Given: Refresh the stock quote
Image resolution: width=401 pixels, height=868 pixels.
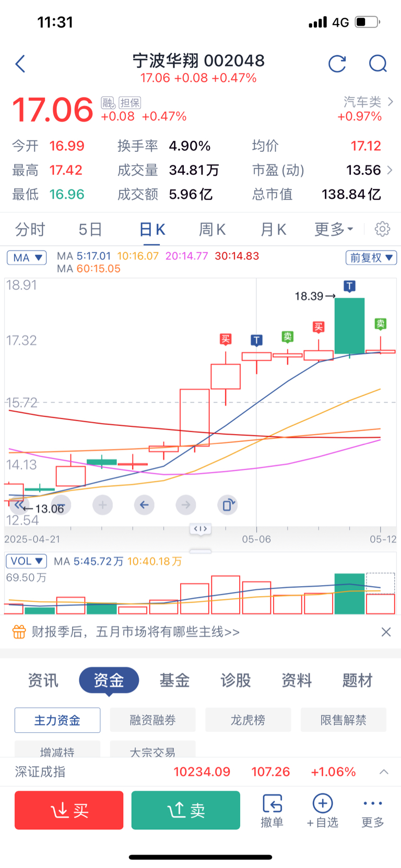Looking at the screenshot, I should click(337, 64).
